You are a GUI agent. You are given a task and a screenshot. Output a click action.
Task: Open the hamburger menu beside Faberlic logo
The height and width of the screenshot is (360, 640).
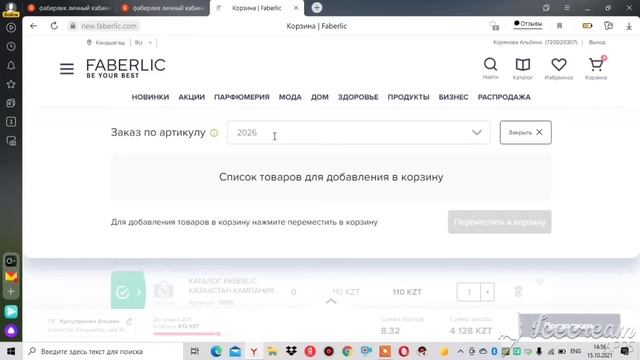click(67, 69)
